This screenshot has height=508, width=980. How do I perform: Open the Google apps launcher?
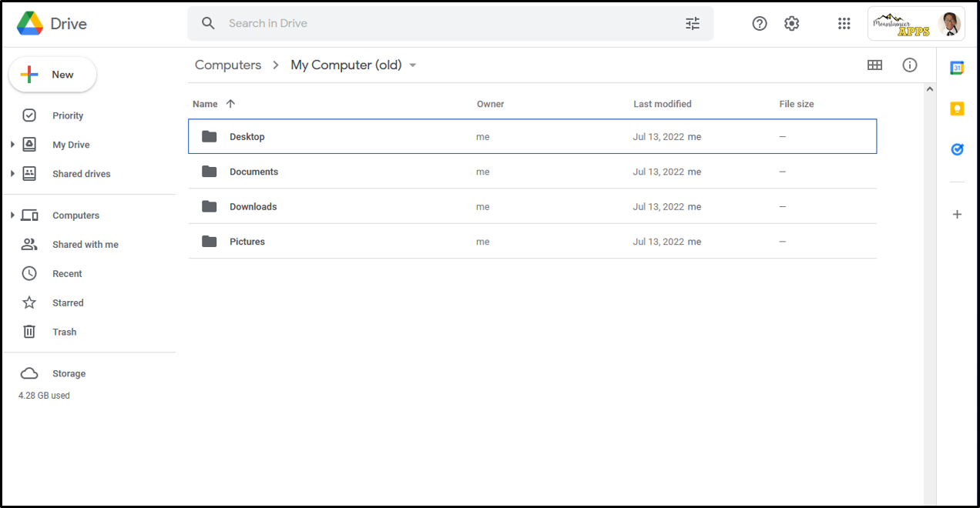tap(844, 23)
